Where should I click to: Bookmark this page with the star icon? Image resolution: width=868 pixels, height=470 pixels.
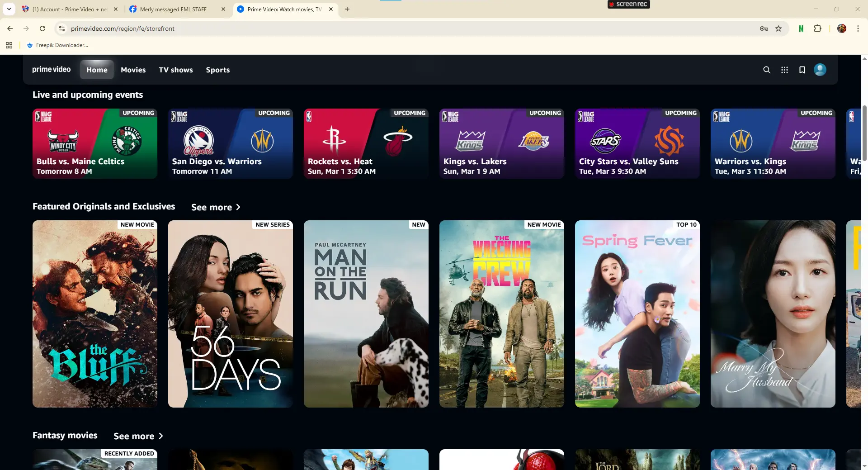778,28
